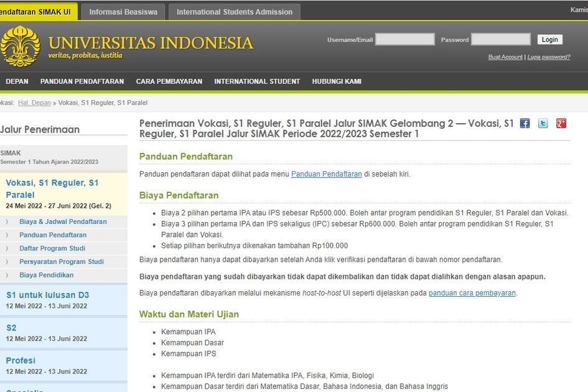This screenshot has width=588, height=392.
Task: Open Biaya Pendidikan sidebar link
Action: click(47, 275)
